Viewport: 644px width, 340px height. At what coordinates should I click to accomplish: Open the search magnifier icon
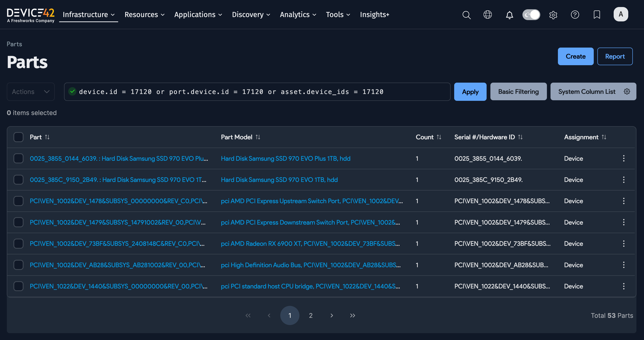click(466, 15)
